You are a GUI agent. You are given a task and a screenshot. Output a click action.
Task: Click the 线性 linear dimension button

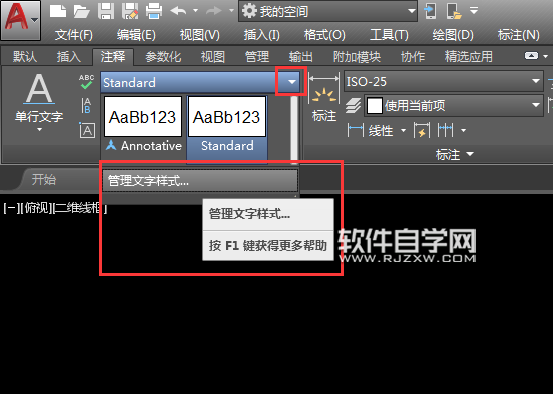click(x=370, y=131)
